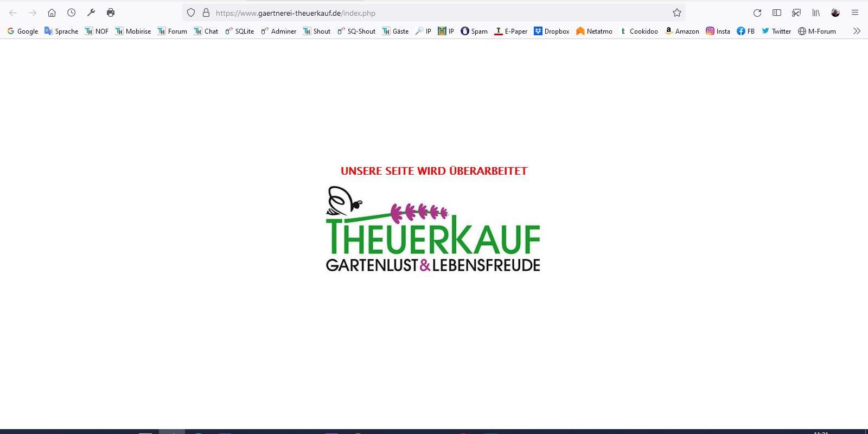Open the FB Facebook bookmark

(746, 31)
